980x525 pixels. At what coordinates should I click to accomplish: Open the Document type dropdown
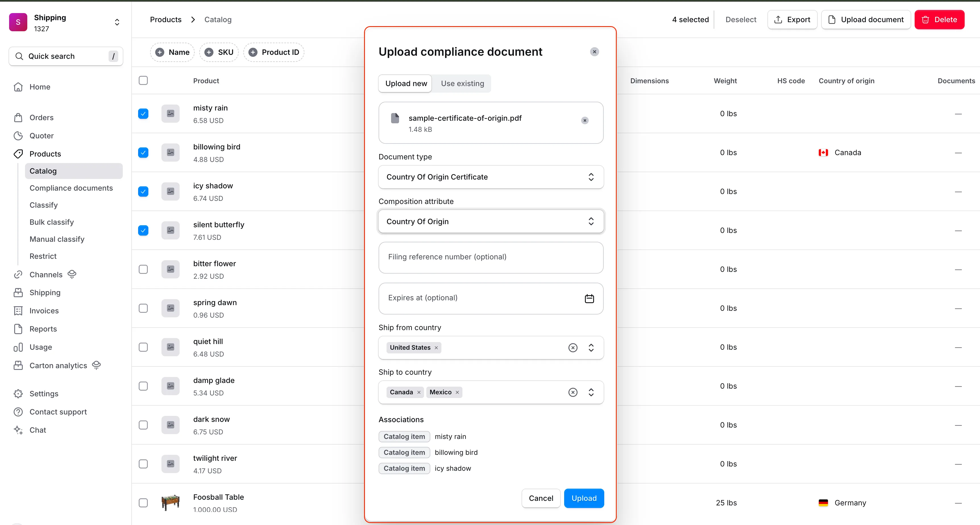pos(491,177)
